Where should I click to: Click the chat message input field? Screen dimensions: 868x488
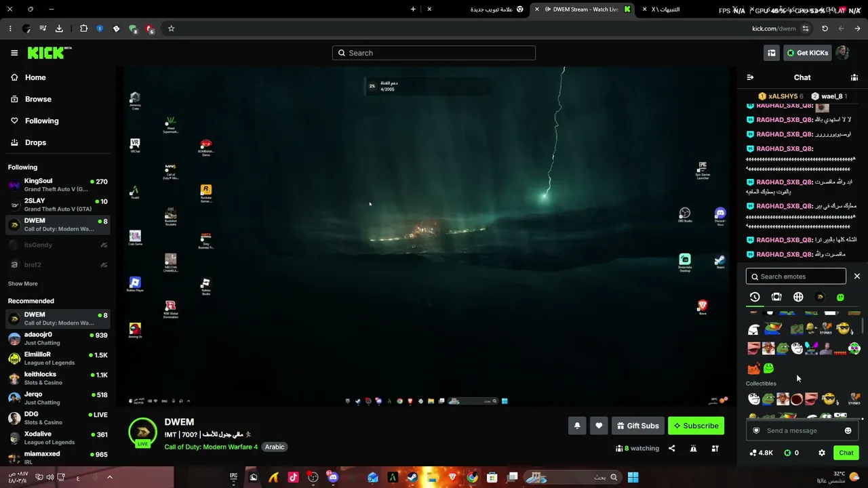pyautogui.click(x=802, y=430)
